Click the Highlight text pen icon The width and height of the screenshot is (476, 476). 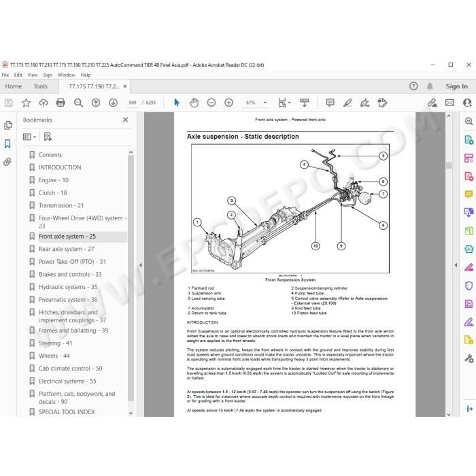(347, 103)
